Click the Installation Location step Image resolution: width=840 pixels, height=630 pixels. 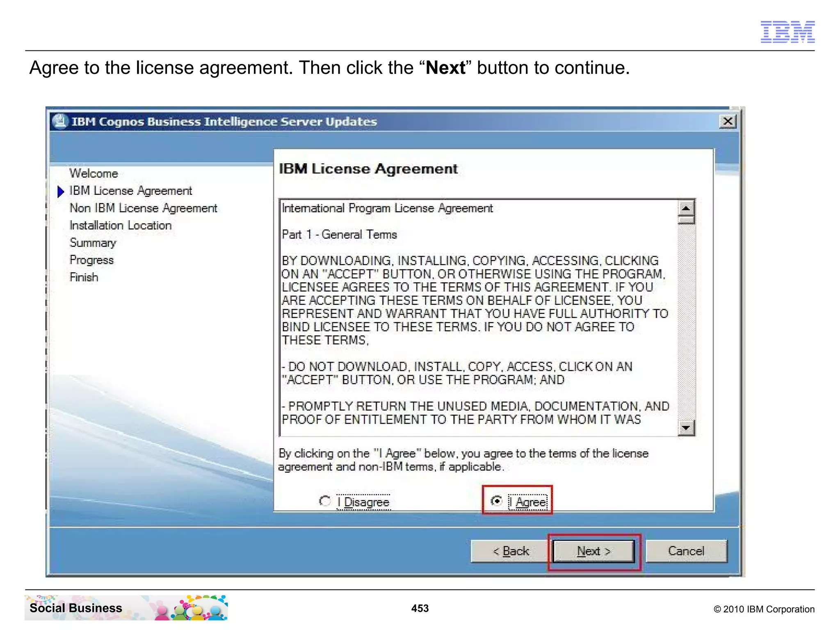click(x=121, y=225)
